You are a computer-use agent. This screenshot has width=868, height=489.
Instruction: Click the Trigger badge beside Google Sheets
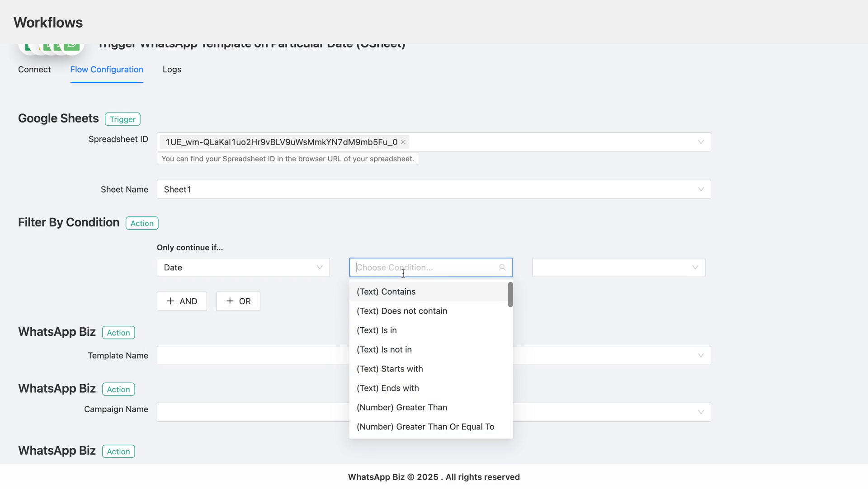(x=122, y=119)
